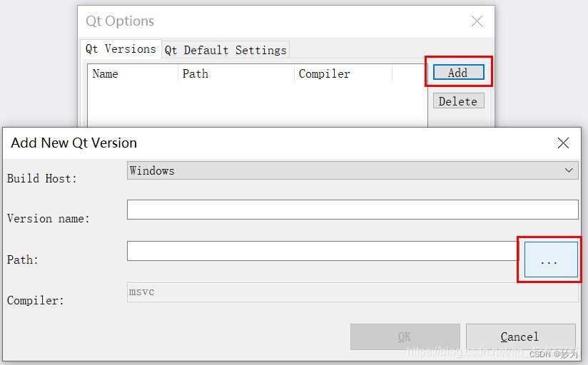Open the Qt Default Settings tab

click(225, 50)
